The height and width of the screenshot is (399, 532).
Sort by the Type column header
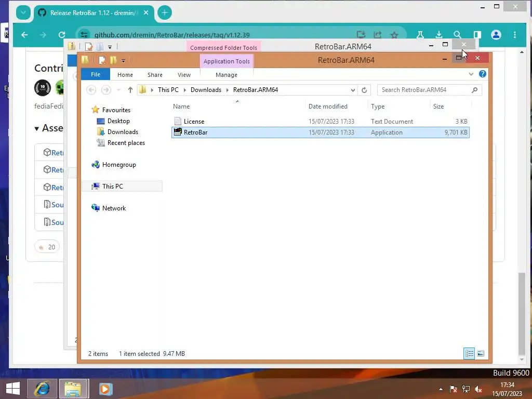(378, 107)
